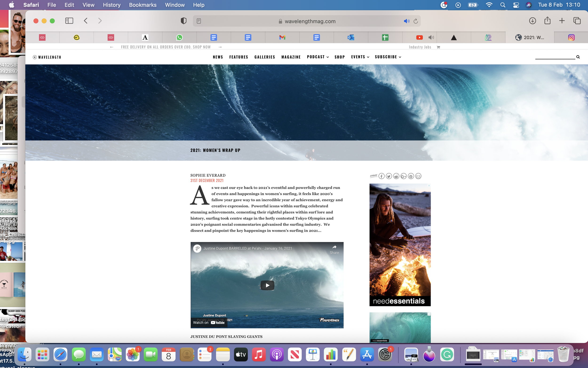588x368 pixels.
Task: Open the Magazine section
Action: (x=291, y=57)
